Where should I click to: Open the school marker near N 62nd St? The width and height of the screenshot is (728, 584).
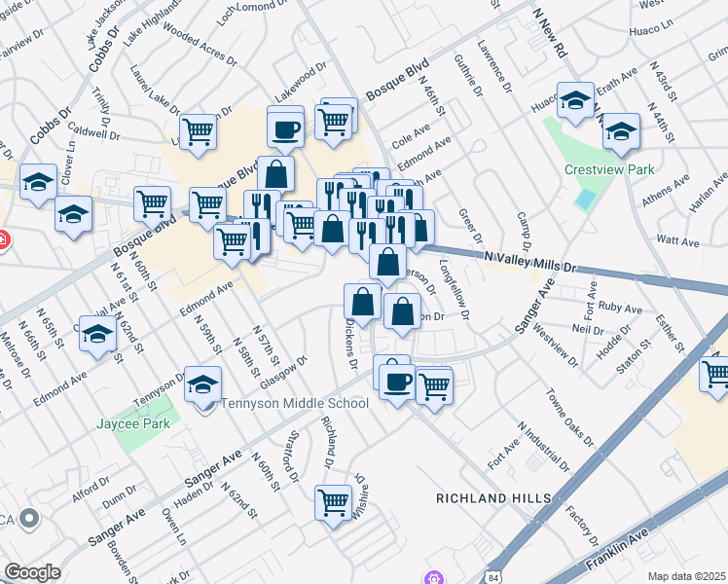pyautogui.click(x=97, y=337)
